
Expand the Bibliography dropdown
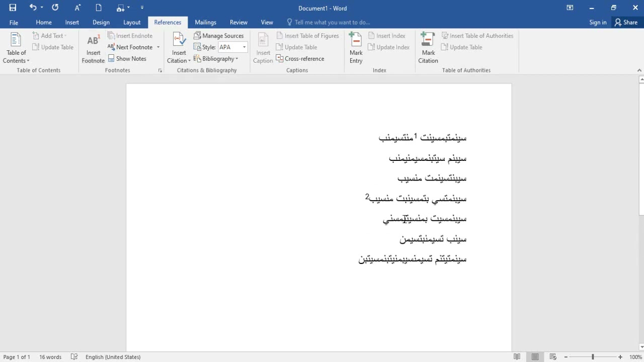(216, 59)
